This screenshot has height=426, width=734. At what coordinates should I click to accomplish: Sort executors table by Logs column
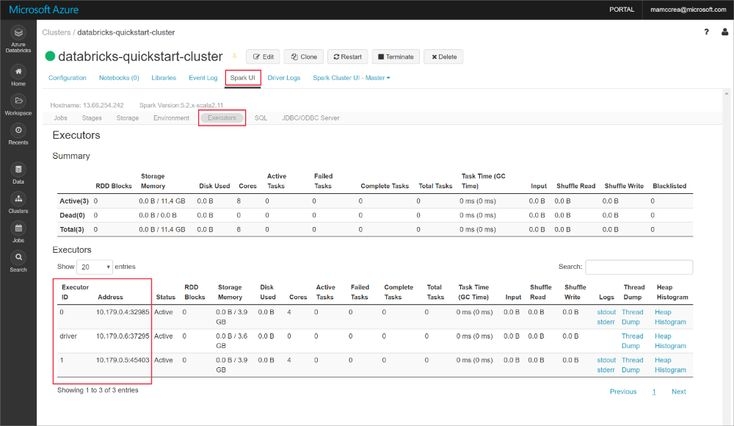(x=606, y=297)
